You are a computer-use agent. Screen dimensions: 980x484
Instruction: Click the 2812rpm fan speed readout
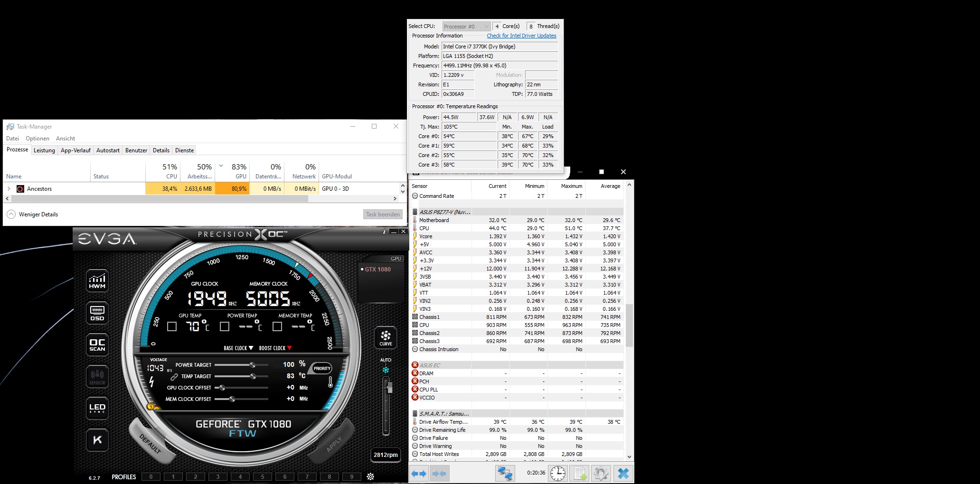tap(386, 455)
